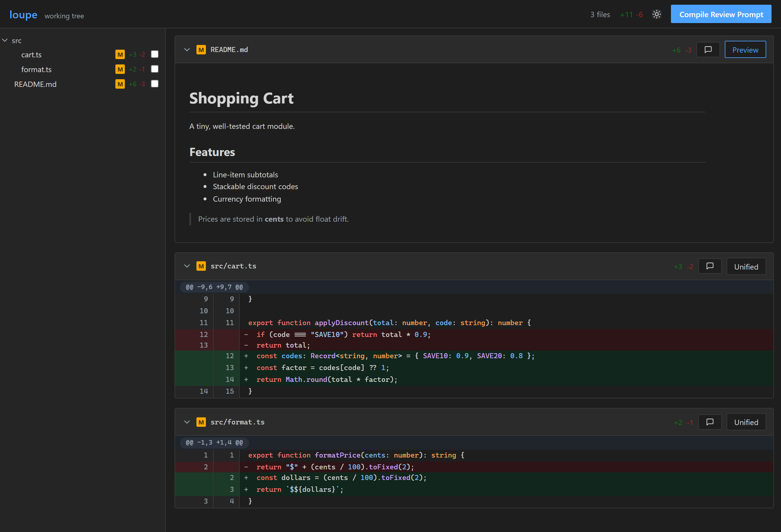Select README.md in the file tree
Image resolution: width=781 pixels, height=532 pixels.
click(x=35, y=84)
